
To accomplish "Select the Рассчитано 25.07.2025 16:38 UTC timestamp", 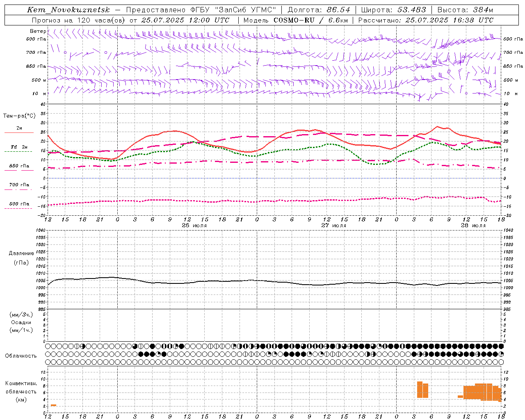I will click(426, 20).
